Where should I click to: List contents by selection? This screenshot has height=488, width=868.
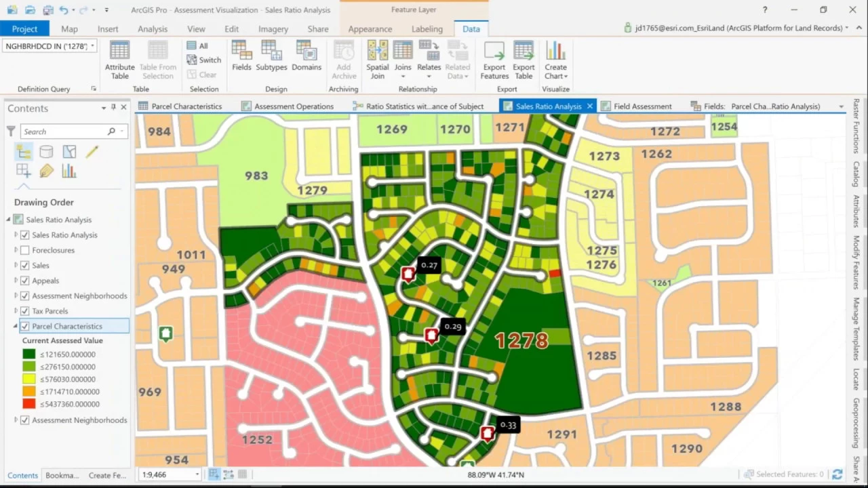pyautogui.click(x=69, y=152)
